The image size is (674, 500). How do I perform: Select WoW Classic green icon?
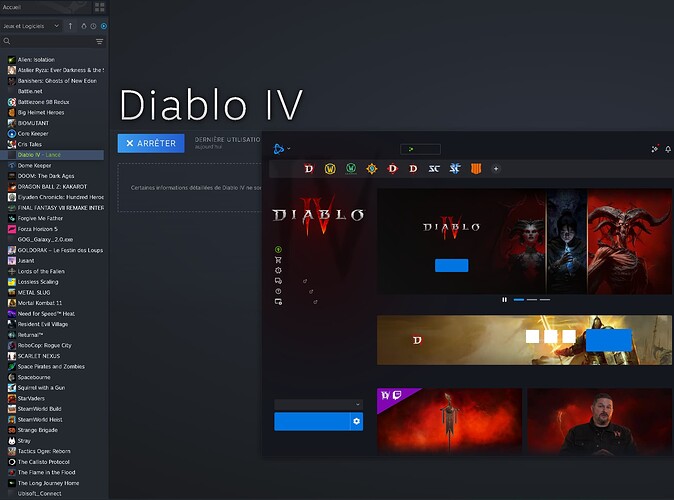(x=351, y=169)
